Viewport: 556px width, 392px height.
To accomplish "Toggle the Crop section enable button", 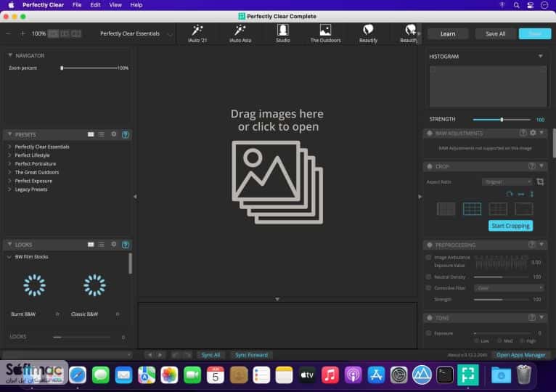I will [x=430, y=166].
